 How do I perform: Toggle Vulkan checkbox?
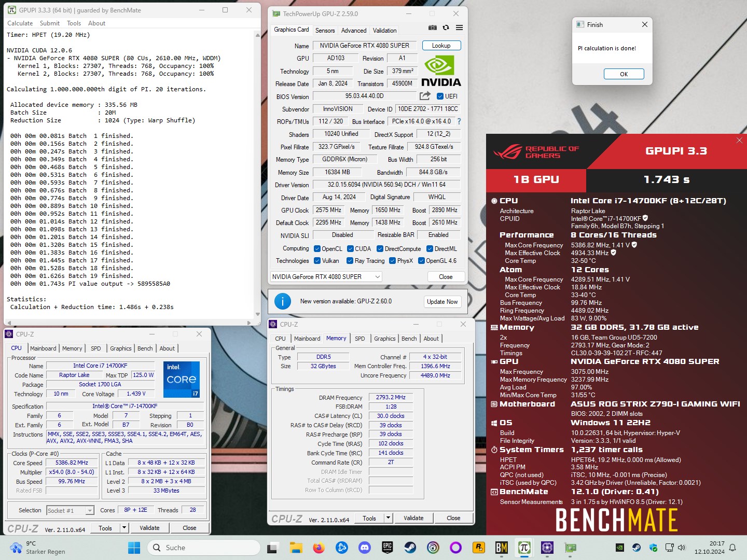pos(317,261)
